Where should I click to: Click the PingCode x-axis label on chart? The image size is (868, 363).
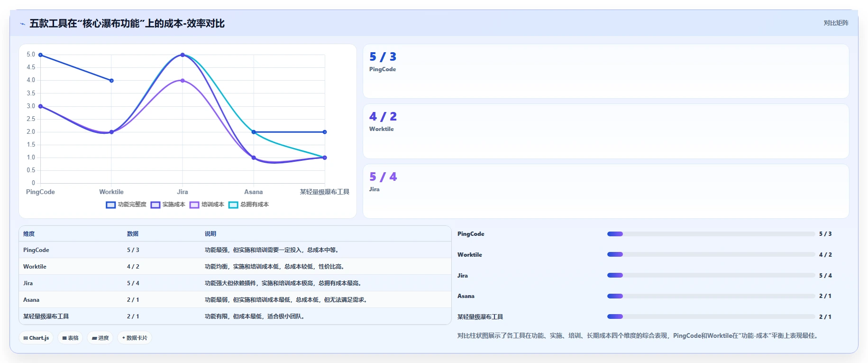pos(40,192)
